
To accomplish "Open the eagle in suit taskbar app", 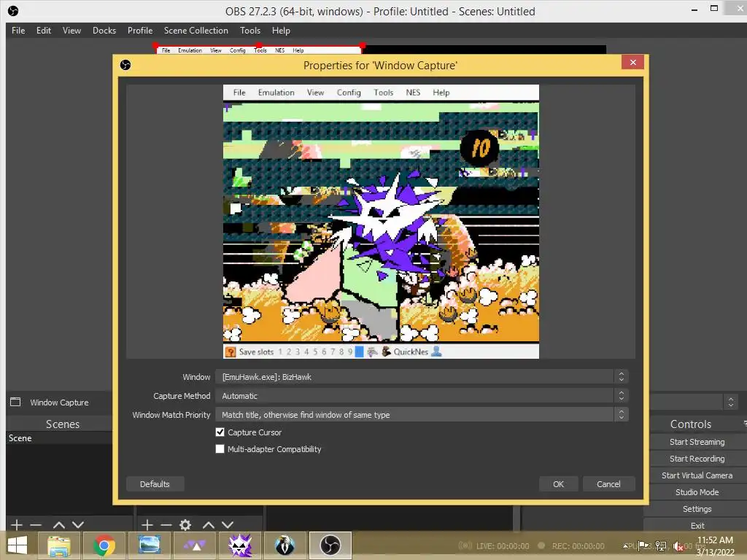I will coord(285,545).
